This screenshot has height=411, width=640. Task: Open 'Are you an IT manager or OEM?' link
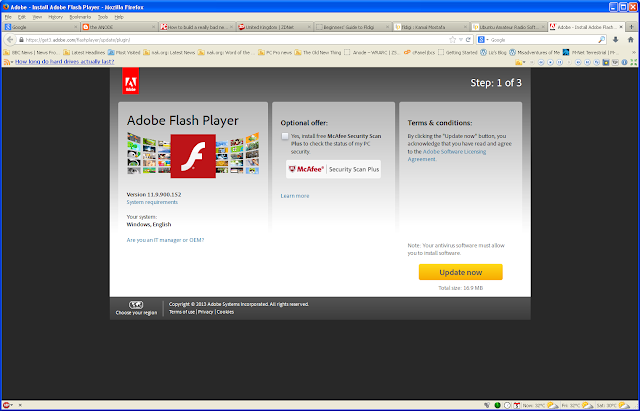pos(165,240)
